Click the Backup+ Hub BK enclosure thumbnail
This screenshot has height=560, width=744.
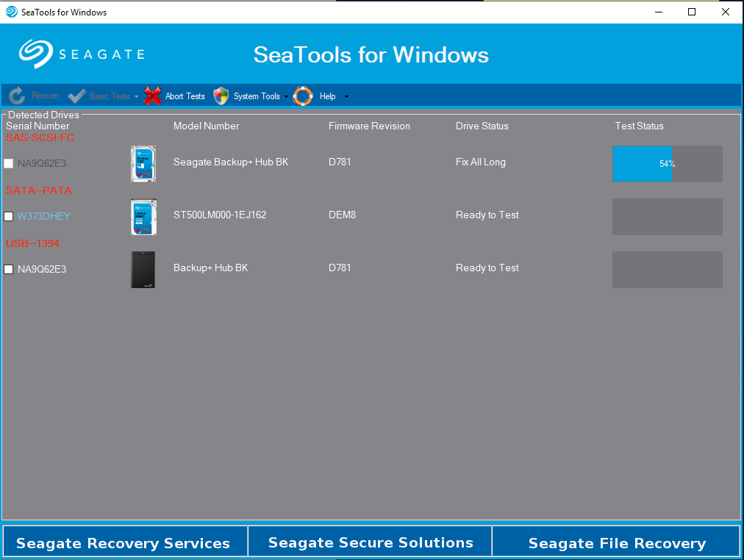coord(143,269)
